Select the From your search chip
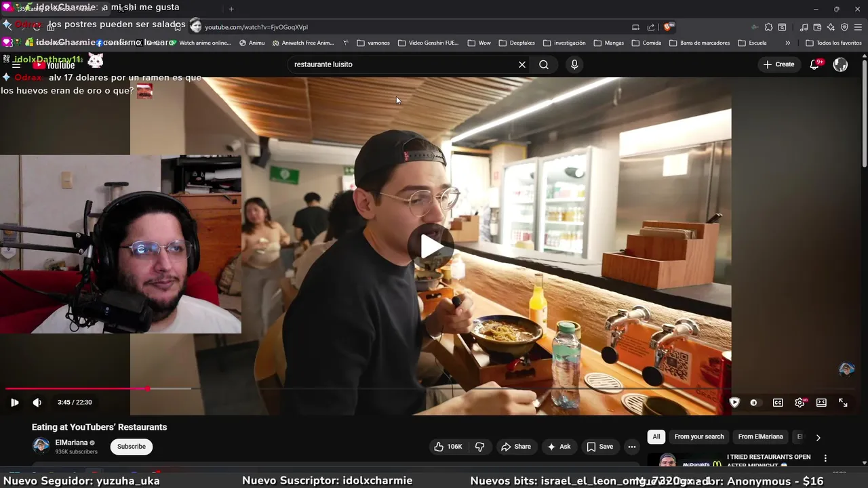 click(x=699, y=437)
